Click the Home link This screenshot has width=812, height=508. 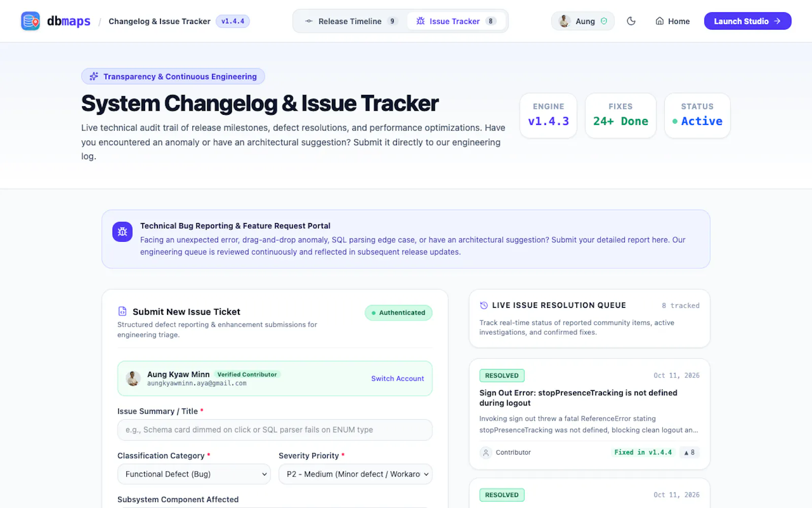[672, 21]
